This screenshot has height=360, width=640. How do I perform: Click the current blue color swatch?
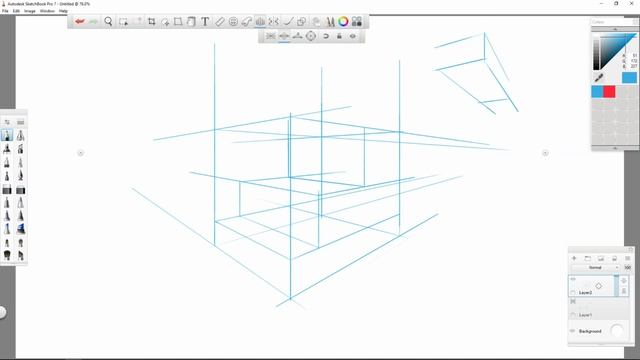(x=629, y=77)
